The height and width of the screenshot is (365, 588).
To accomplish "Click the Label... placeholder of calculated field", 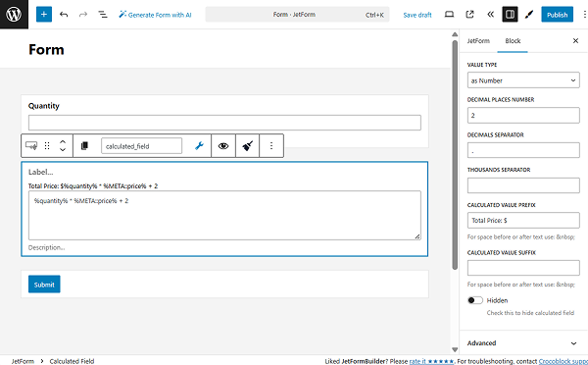I will pyautogui.click(x=41, y=172).
